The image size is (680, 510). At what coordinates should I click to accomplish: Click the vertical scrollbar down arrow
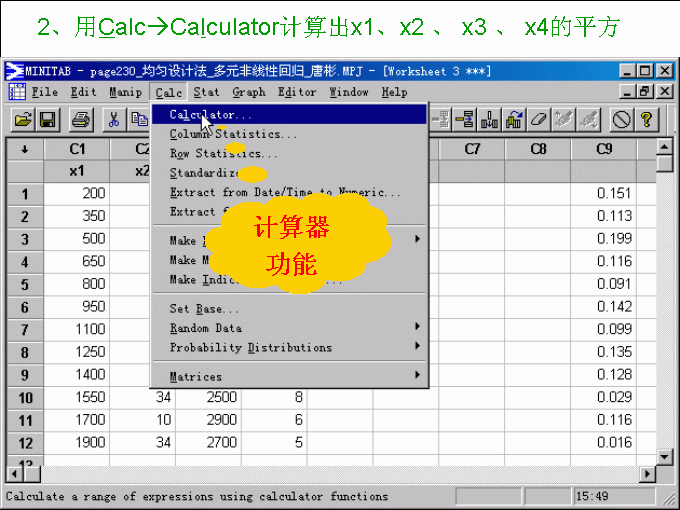[664, 457]
